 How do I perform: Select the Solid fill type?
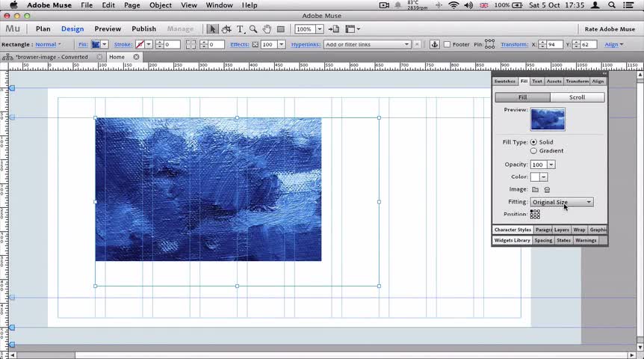click(533, 142)
